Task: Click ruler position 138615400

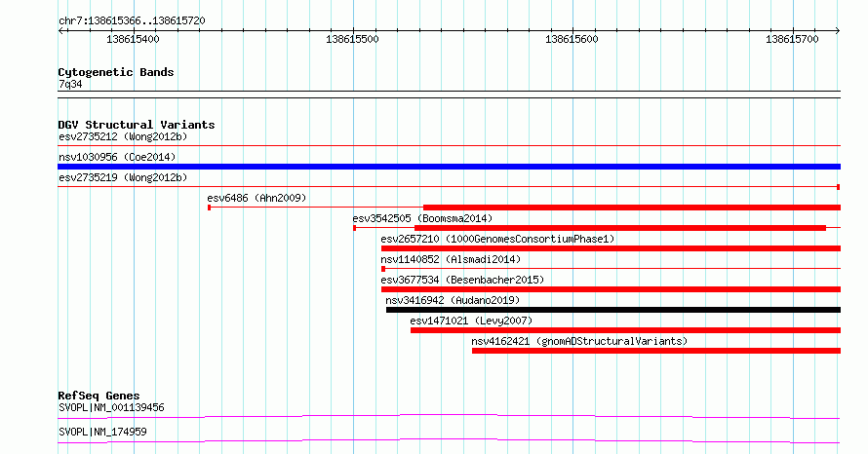Action: [x=133, y=39]
